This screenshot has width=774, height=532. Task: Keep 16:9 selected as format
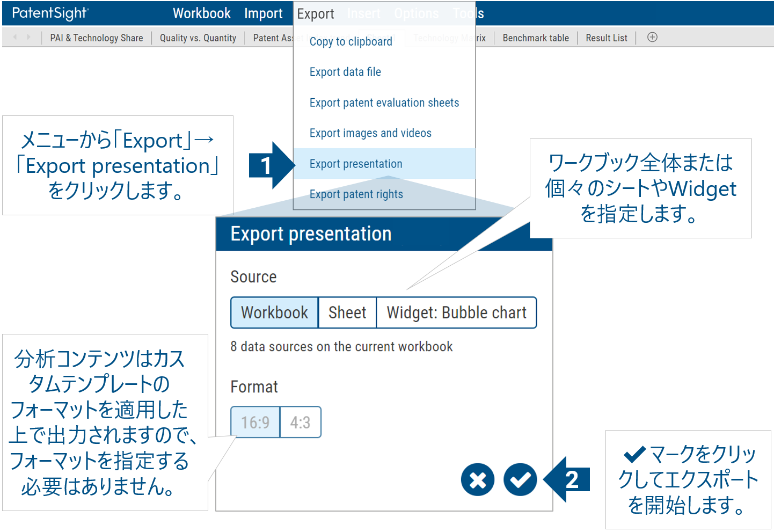click(x=255, y=422)
